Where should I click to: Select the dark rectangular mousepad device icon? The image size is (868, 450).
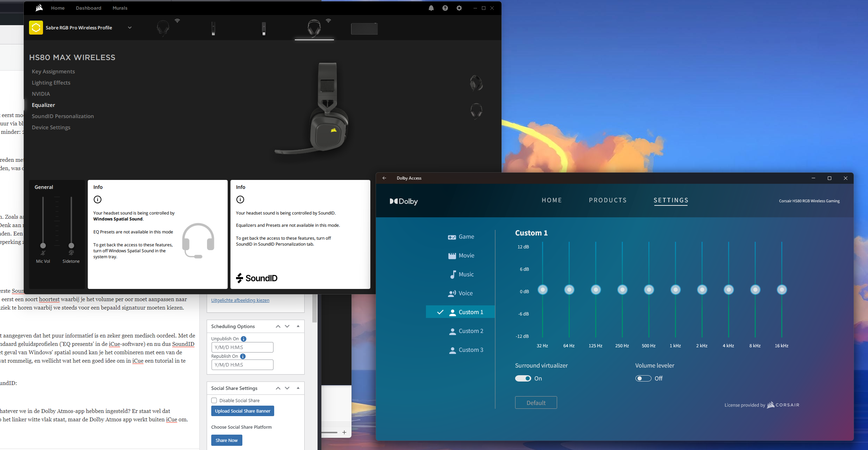pos(364,28)
